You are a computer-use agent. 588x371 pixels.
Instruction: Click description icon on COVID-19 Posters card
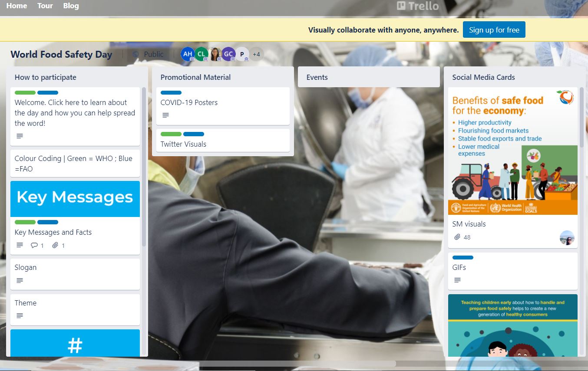165,115
